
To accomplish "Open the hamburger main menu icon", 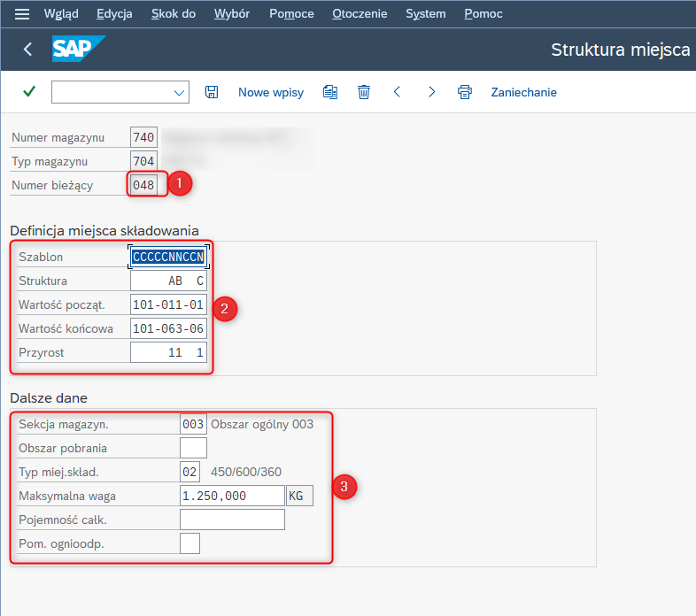I will click(22, 14).
